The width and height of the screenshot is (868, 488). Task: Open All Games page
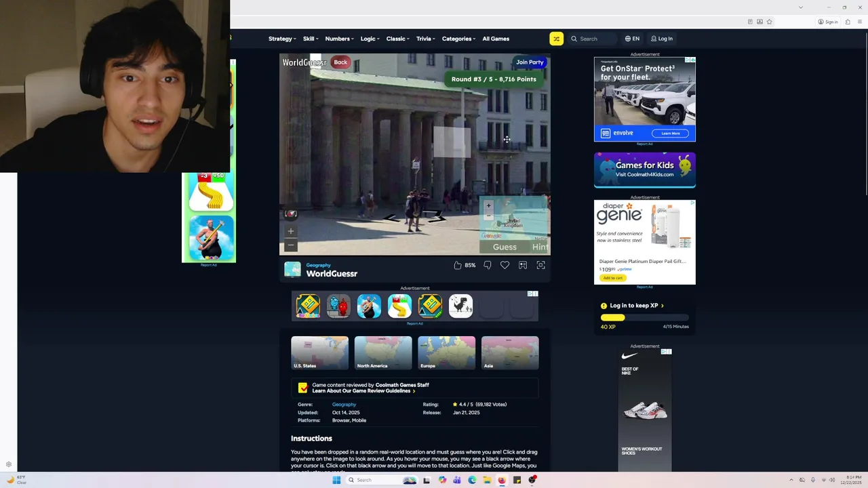(x=496, y=39)
